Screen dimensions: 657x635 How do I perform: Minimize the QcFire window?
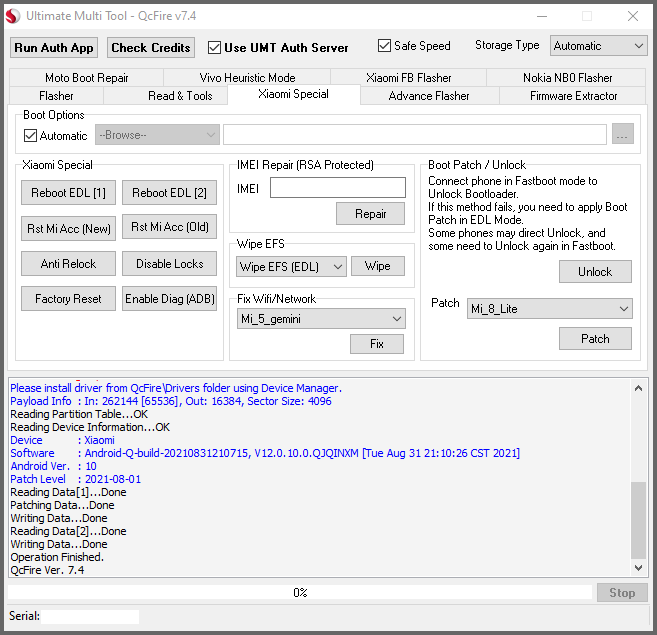tap(542, 16)
